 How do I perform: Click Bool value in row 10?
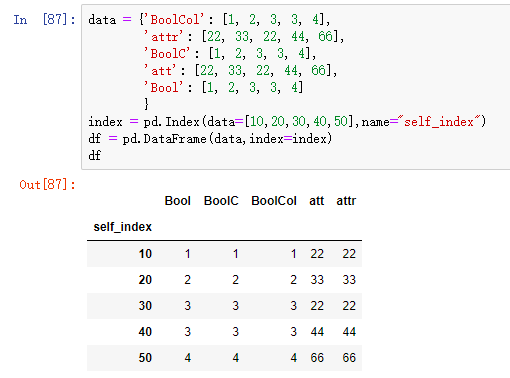188,254
